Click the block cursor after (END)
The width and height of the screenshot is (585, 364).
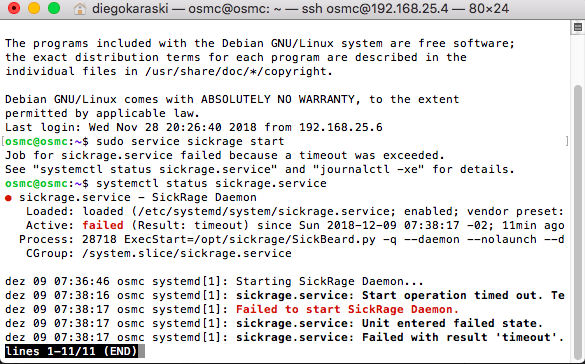point(141,351)
